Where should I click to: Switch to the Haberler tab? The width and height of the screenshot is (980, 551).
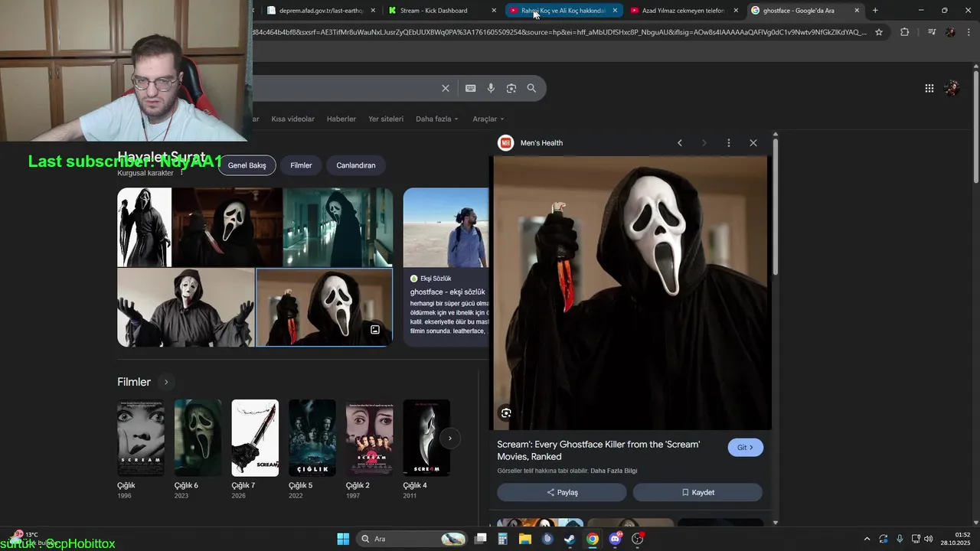[341, 119]
